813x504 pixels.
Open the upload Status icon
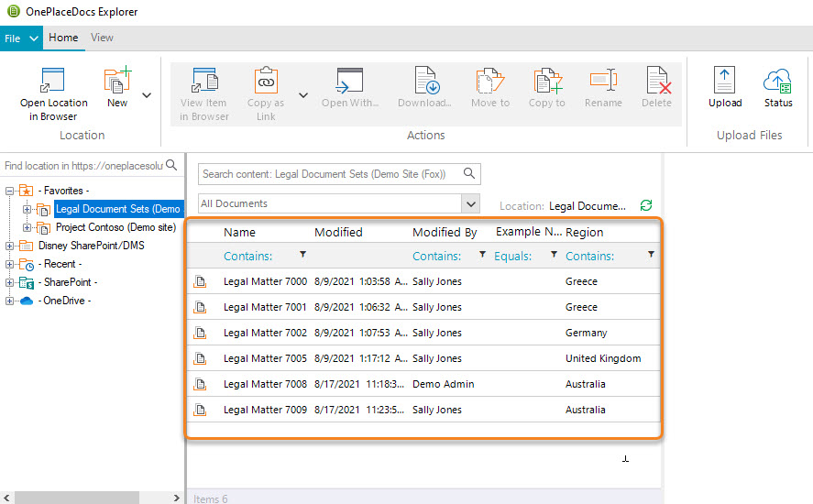(778, 81)
